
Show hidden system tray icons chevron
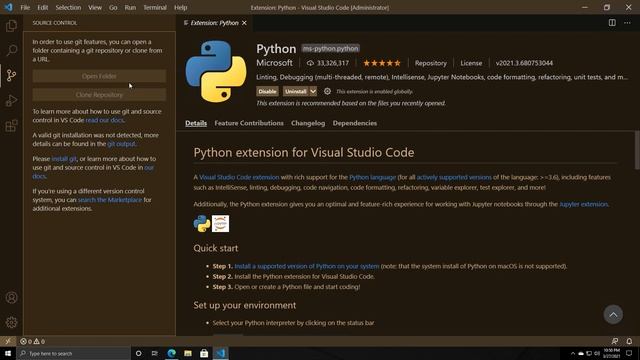(572, 353)
